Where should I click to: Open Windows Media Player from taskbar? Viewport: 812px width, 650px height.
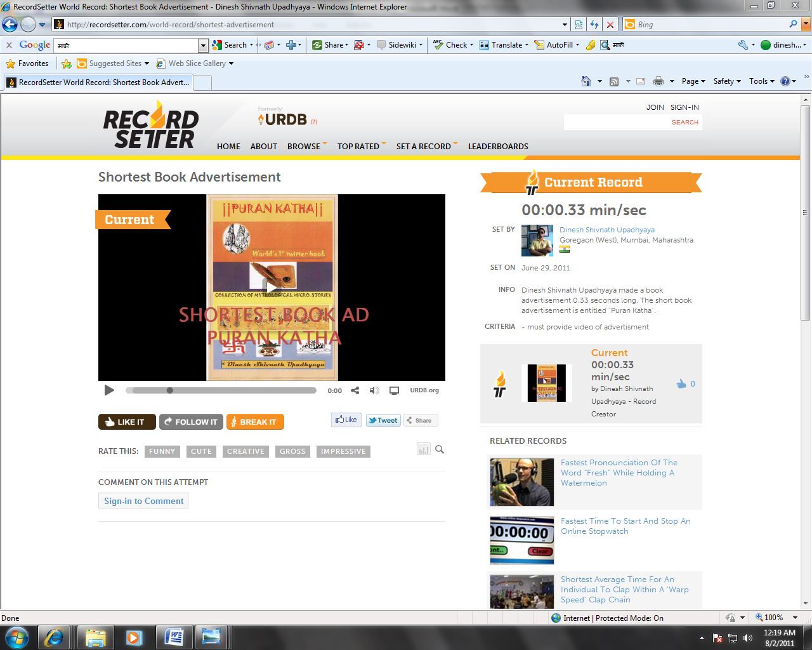[x=134, y=637]
